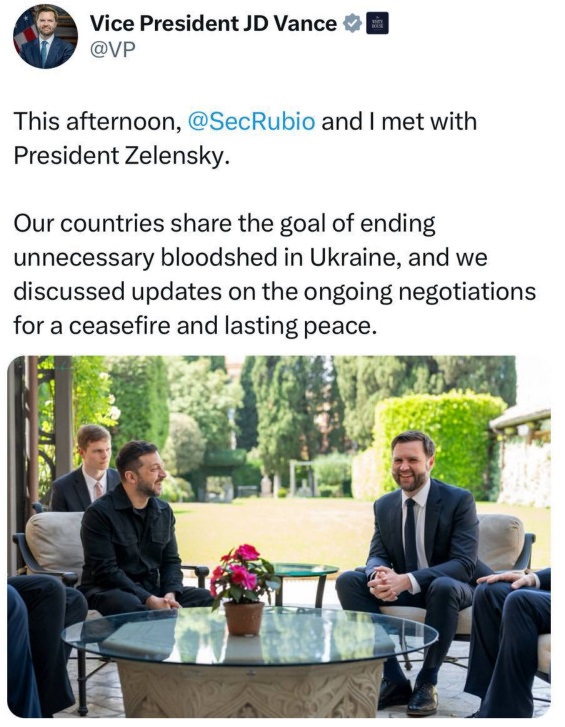The image size is (565, 727).
Task: Select the 'Our countries share the goal' line
Action: pyautogui.click(x=224, y=224)
